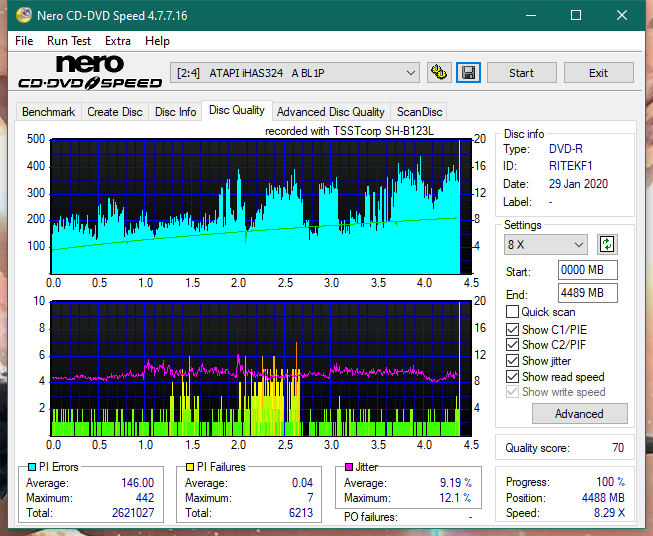Screen dimensions: 653x536
Task: Click the PI Failures total 6213
Action: point(301,513)
